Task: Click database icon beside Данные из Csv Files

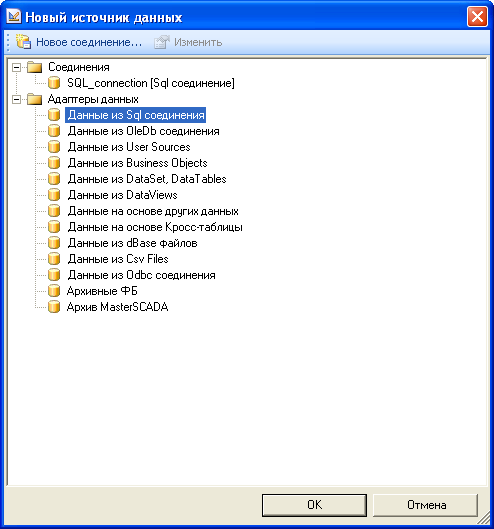Action: (54, 259)
